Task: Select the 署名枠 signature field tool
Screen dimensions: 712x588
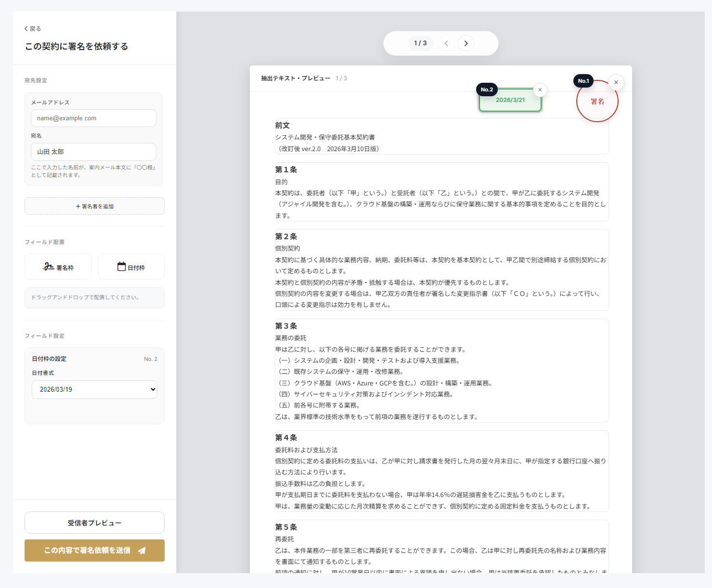Action: pyautogui.click(x=58, y=266)
